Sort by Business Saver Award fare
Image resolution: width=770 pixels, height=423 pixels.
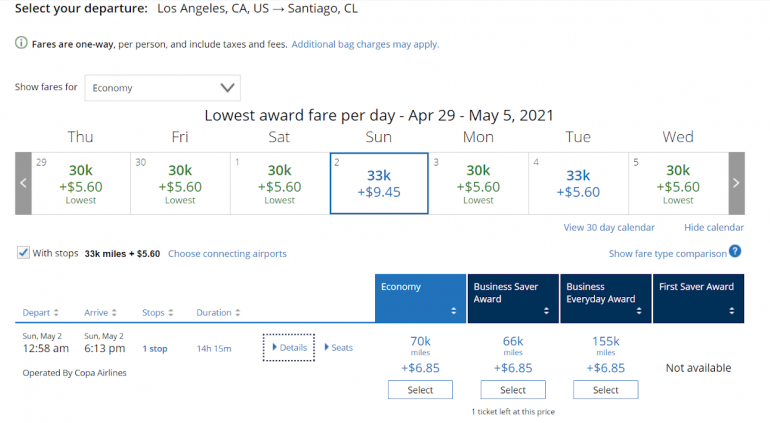[513, 299]
